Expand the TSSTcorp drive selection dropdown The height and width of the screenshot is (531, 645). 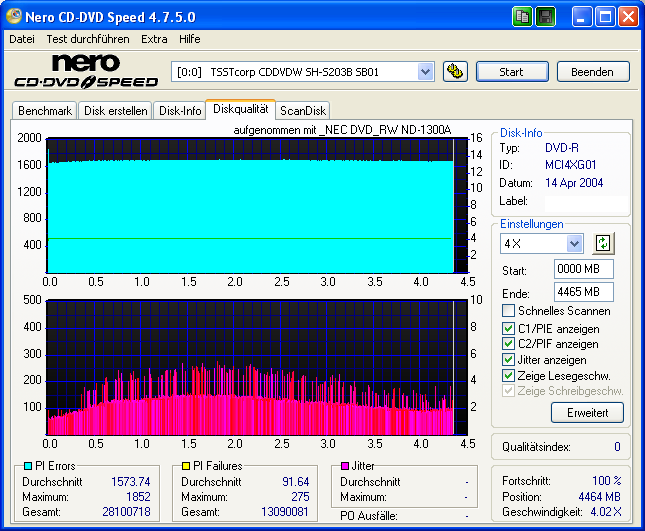click(x=425, y=72)
